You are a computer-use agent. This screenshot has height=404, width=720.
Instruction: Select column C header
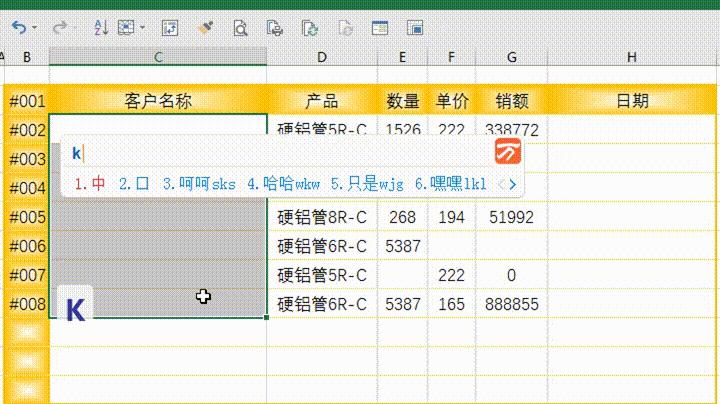(x=158, y=57)
